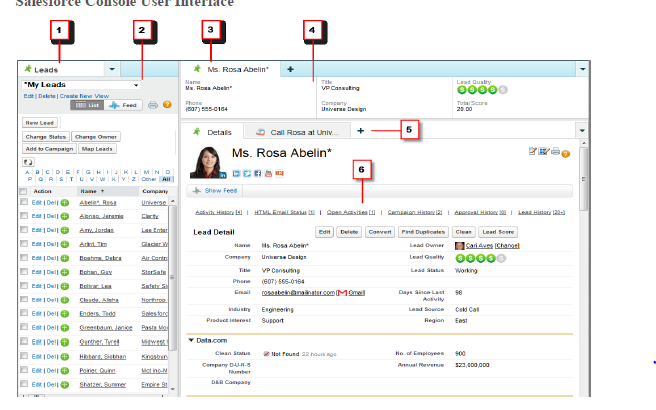Click the refresh icon below Add to Campaign

28,162
